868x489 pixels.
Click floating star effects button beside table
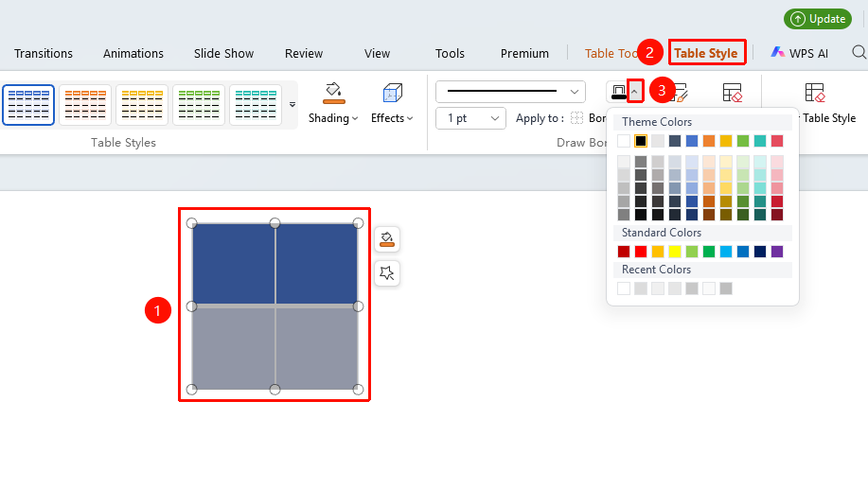click(x=387, y=272)
